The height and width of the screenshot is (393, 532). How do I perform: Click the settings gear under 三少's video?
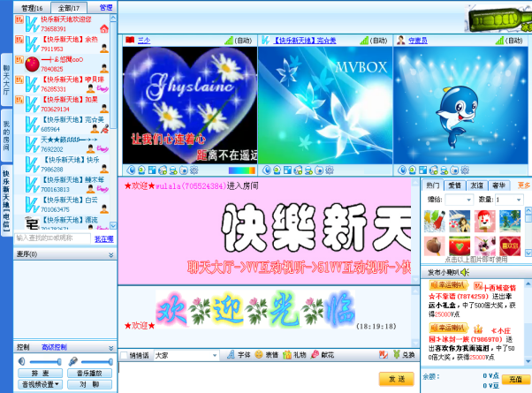(x=194, y=170)
